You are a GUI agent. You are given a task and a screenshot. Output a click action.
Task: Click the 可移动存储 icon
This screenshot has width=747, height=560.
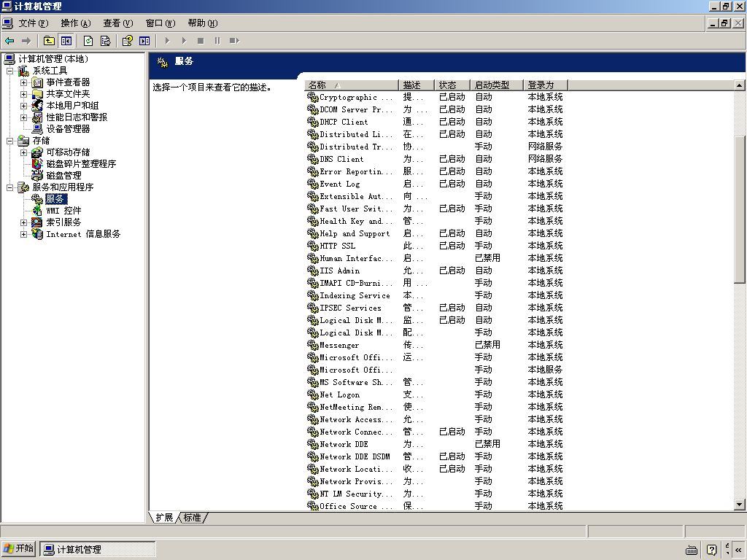tap(37, 152)
